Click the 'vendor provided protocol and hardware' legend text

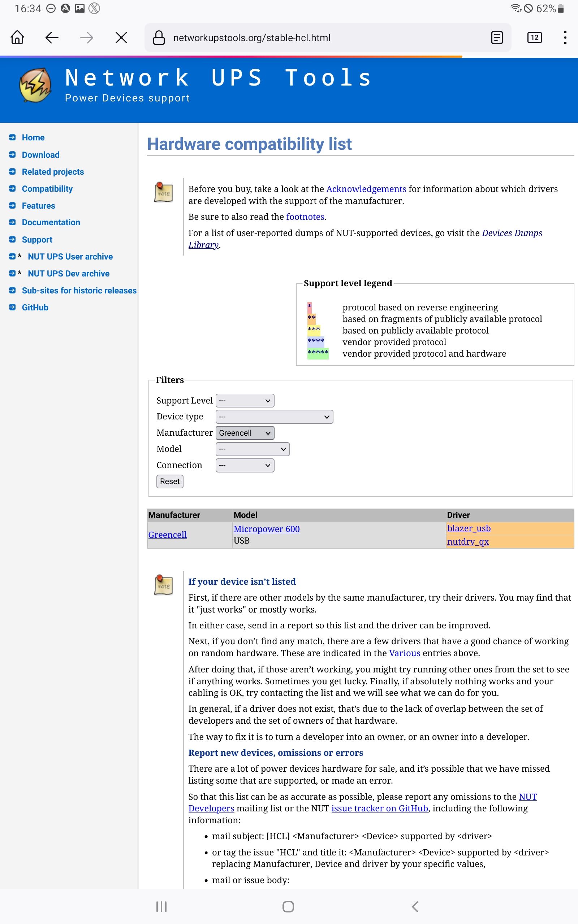[x=424, y=354]
